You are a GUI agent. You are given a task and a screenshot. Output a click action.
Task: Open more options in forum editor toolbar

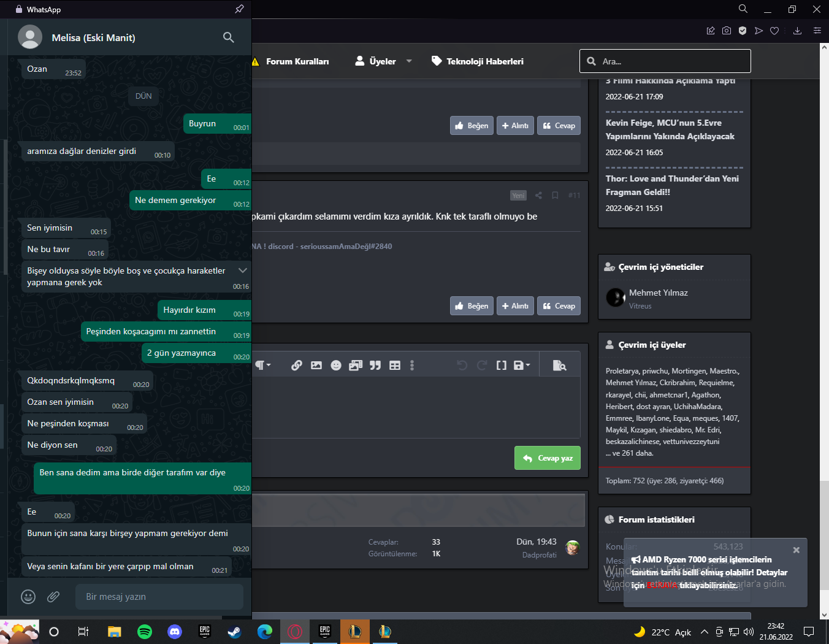coord(412,366)
